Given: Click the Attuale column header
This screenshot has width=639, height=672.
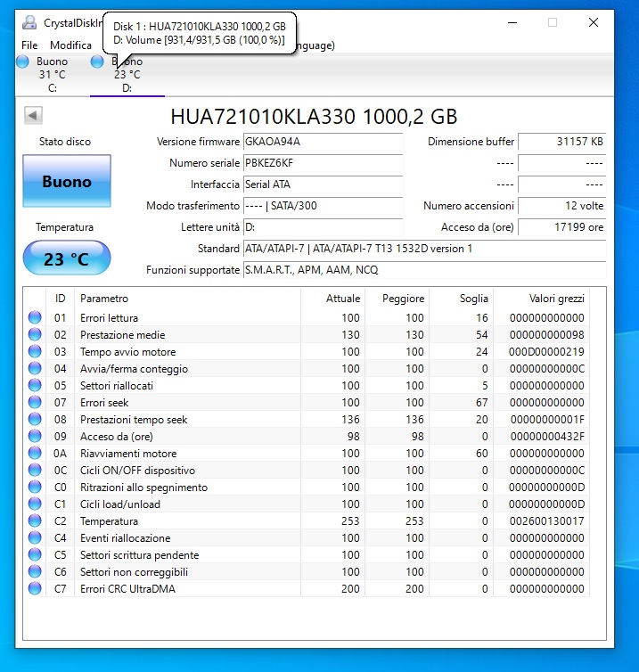Looking at the screenshot, I should 333,299.
